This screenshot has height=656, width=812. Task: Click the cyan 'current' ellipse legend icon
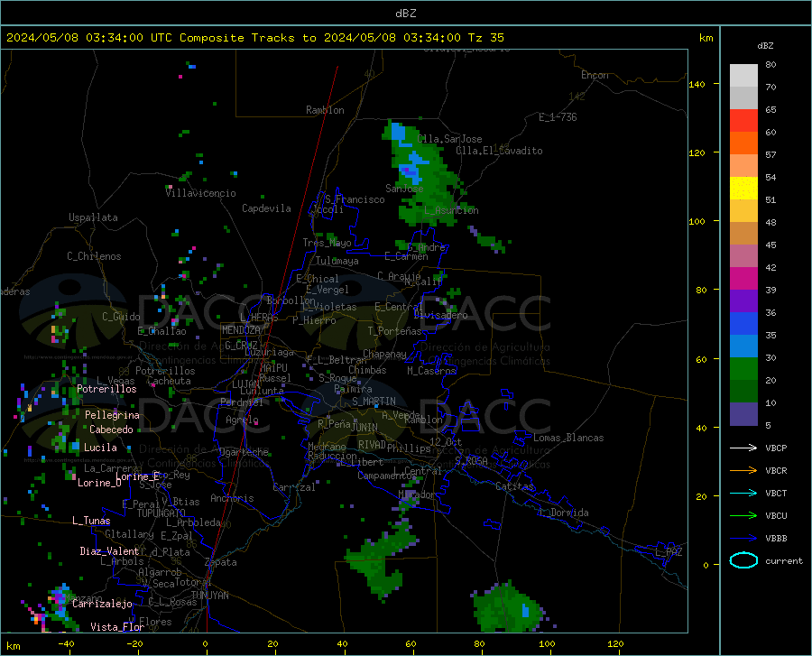[743, 560]
